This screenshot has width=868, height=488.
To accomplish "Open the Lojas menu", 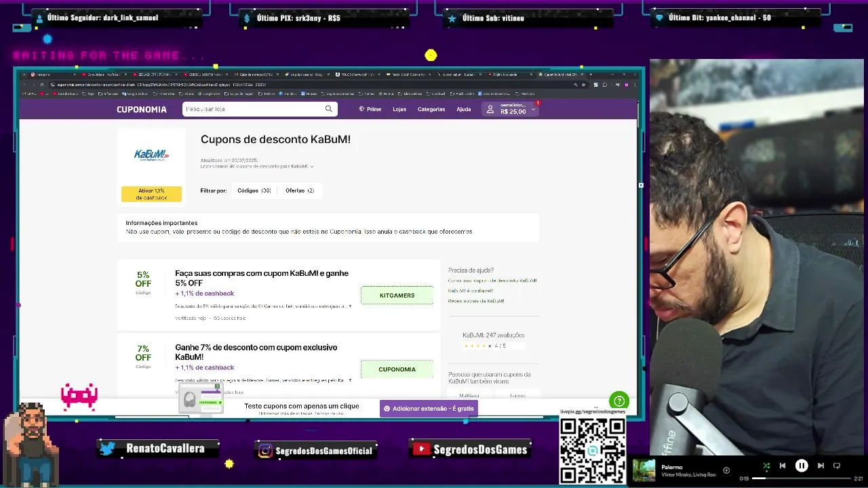I will click(399, 109).
